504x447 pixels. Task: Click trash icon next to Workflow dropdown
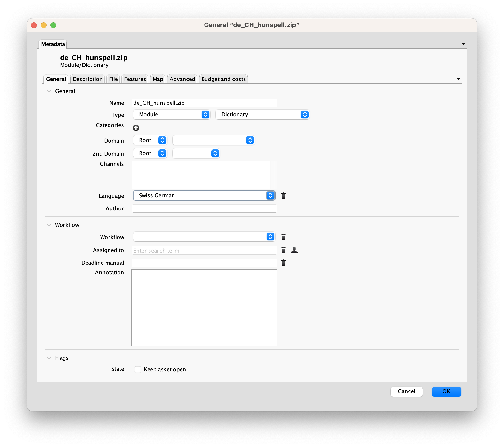(283, 237)
